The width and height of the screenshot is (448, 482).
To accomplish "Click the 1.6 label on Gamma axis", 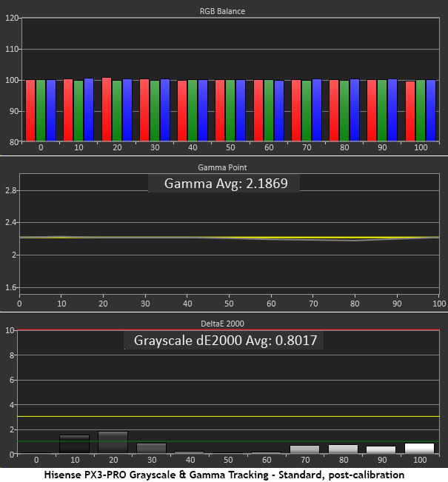I will (11, 288).
